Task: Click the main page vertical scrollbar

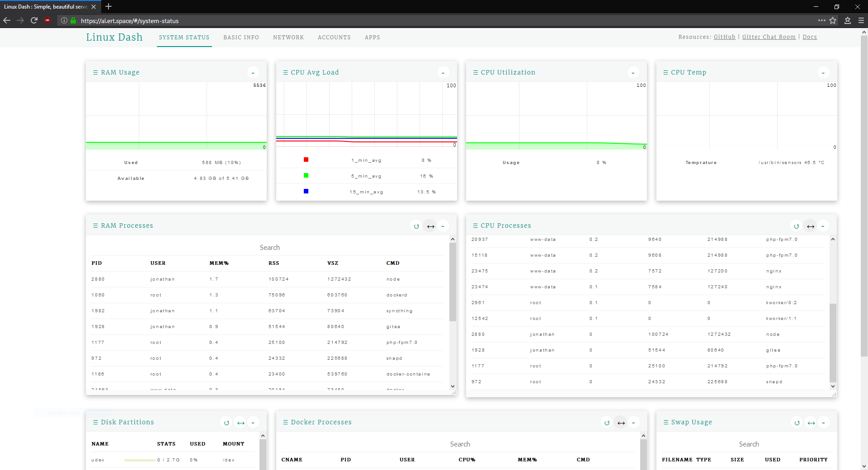Action: coord(864,197)
